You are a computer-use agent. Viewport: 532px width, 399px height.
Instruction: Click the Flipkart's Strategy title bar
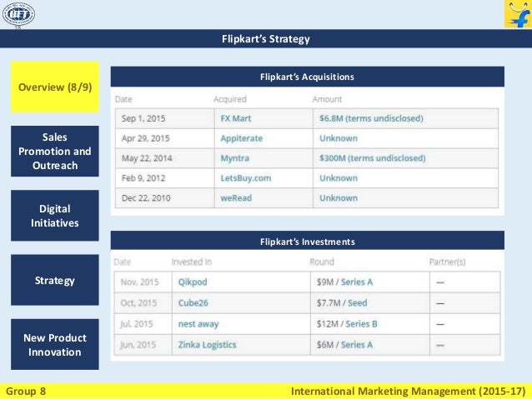coord(266,38)
